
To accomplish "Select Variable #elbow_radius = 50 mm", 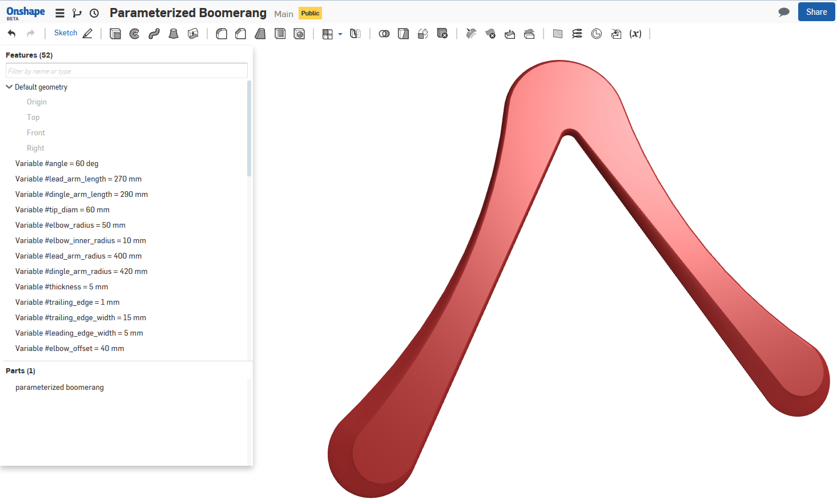I will pos(71,225).
